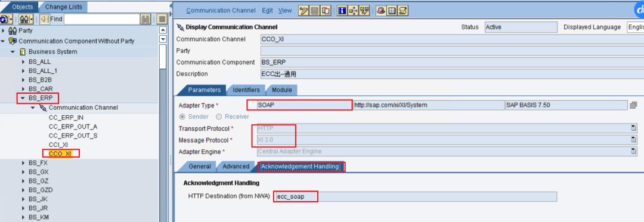Click the greyed-out floppy disk save icon
644x222 pixels.
tap(314, 11)
